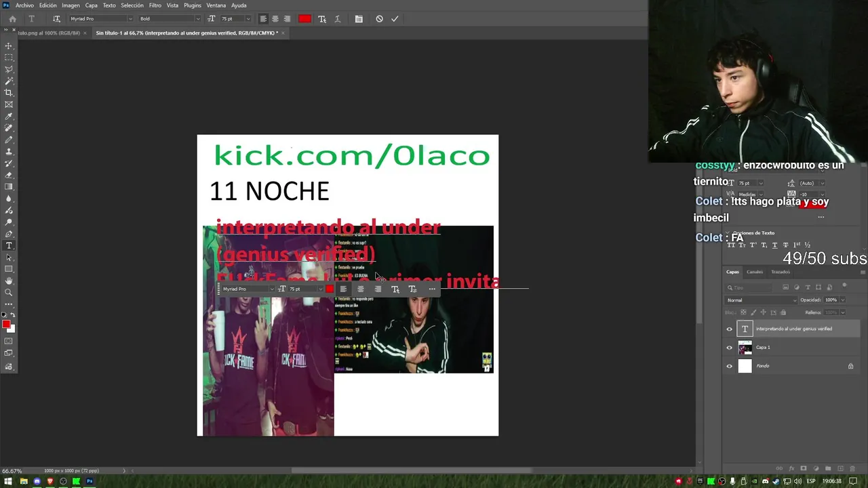Select the Path Selection tool

(9, 258)
